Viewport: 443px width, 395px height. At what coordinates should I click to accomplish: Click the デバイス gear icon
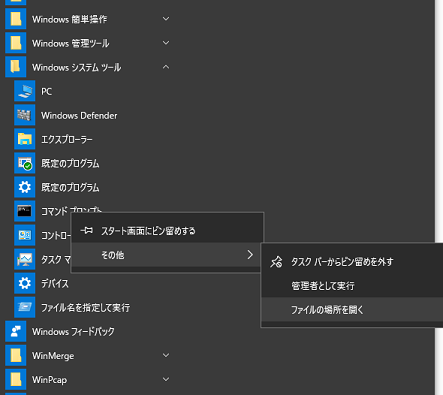click(x=25, y=283)
